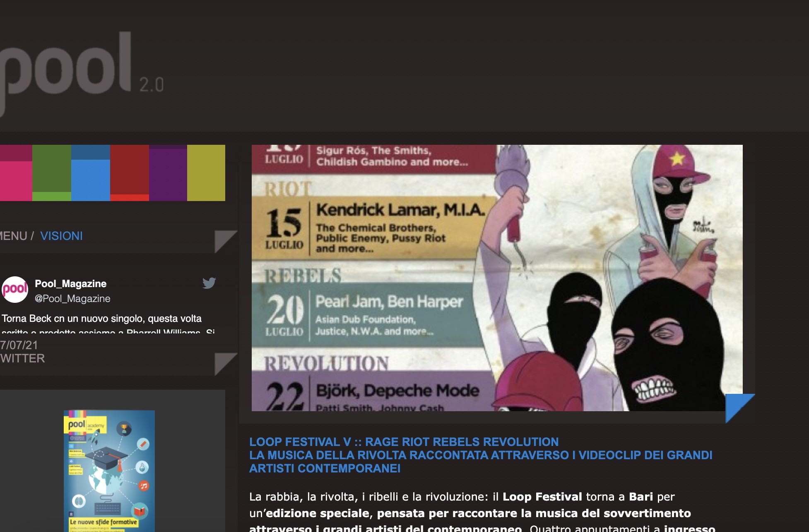The height and width of the screenshot is (532, 809).
Task: Click the TWITTER section label
Action: click(x=22, y=359)
